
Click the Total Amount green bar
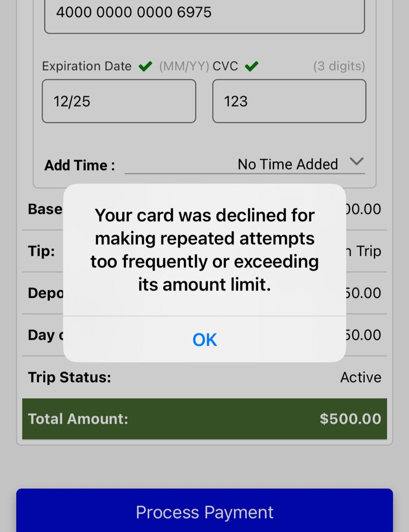tap(204, 419)
